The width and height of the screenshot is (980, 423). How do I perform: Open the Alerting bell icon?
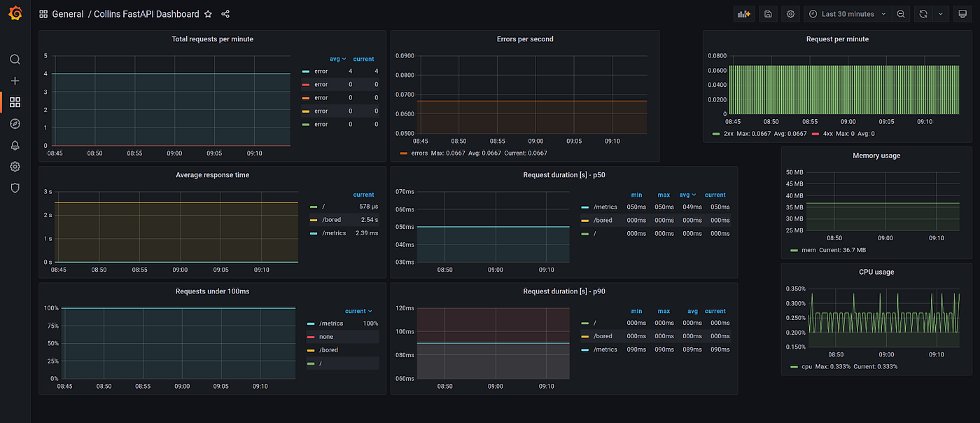(15, 145)
